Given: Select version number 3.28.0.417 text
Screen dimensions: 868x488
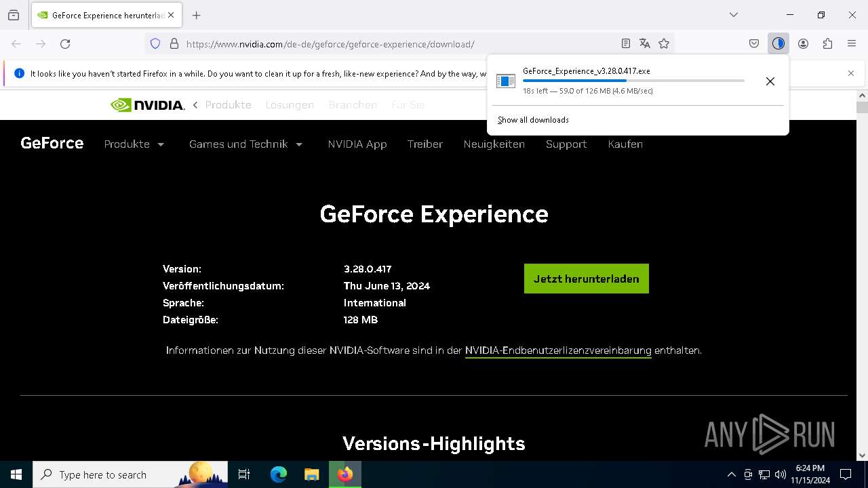Looking at the screenshot, I should coord(368,269).
